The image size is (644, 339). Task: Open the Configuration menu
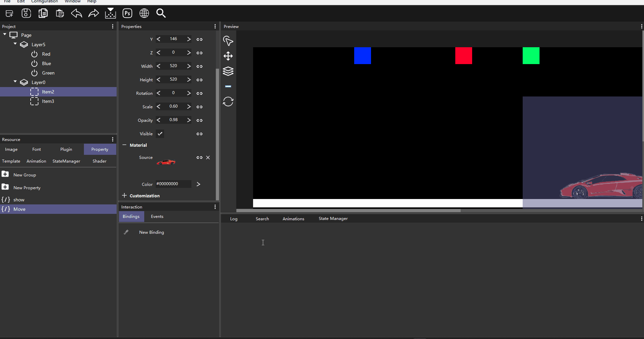44,2
